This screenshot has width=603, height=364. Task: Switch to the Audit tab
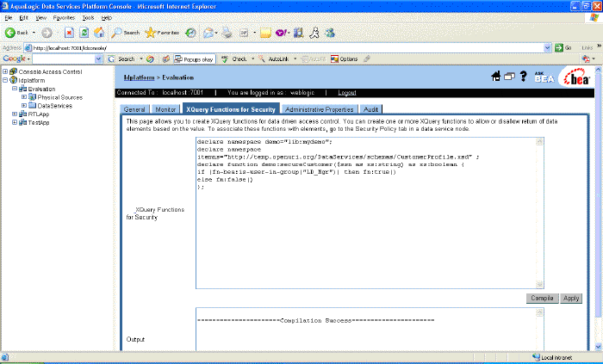tap(370, 109)
